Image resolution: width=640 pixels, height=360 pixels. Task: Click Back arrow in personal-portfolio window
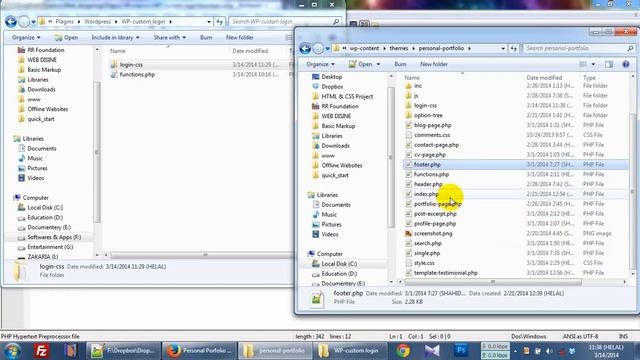pyautogui.click(x=305, y=48)
